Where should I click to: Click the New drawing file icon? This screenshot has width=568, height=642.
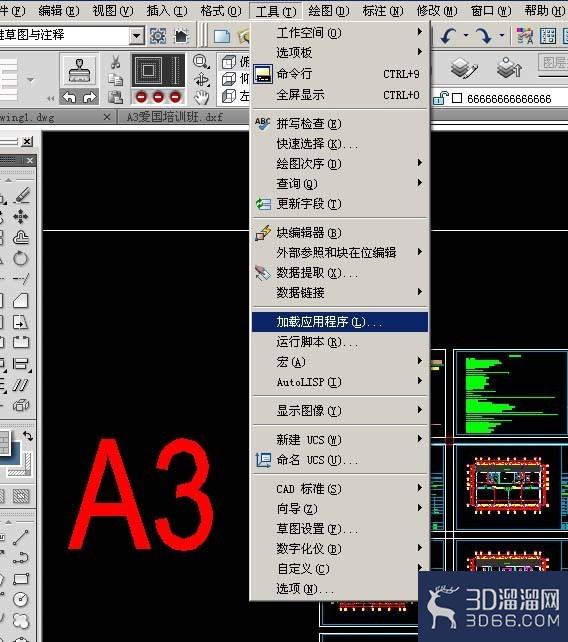point(222,36)
